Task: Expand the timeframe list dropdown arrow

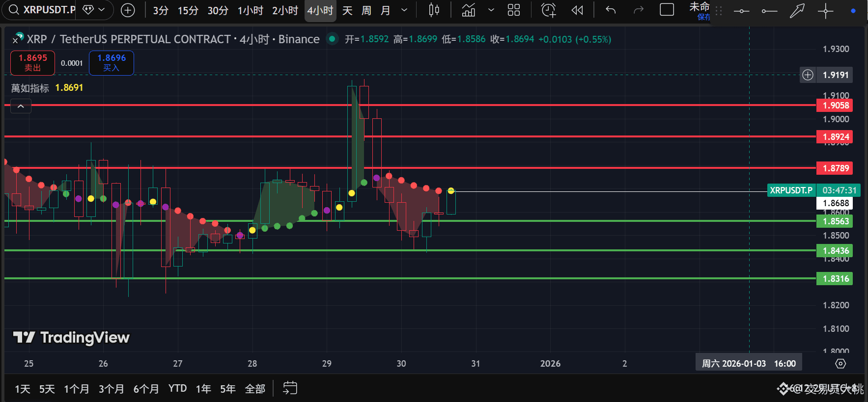Action: tap(404, 10)
